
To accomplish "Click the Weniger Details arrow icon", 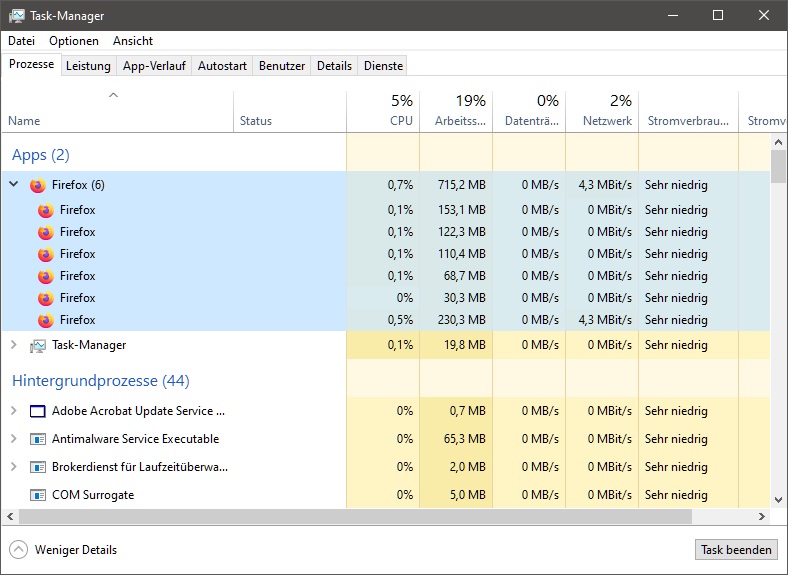I will (18, 549).
